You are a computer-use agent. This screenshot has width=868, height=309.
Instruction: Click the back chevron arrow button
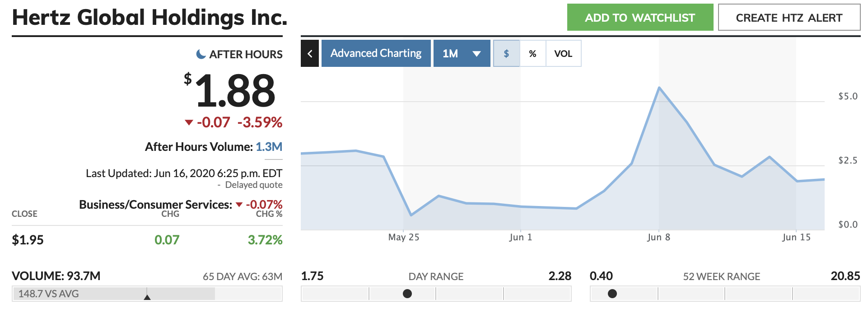tap(310, 53)
